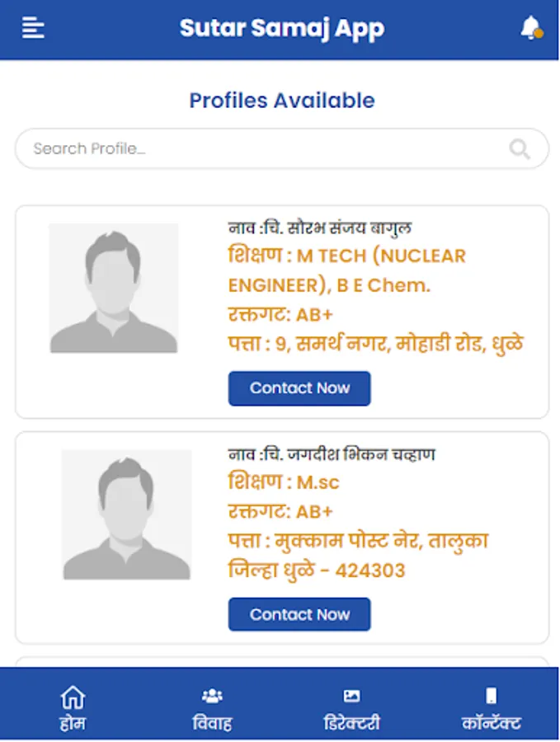
Task: Click the Sutar Samaj App title
Action: pyautogui.click(x=282, y=29)
